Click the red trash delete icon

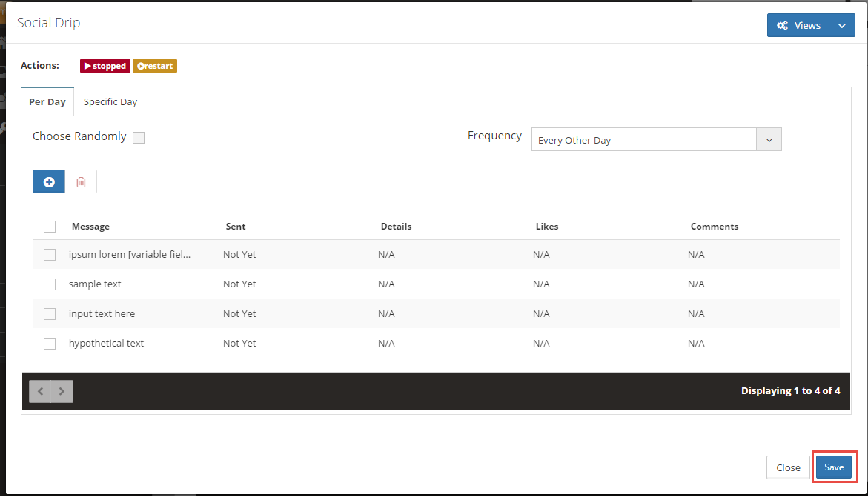[x=81, y=181]
